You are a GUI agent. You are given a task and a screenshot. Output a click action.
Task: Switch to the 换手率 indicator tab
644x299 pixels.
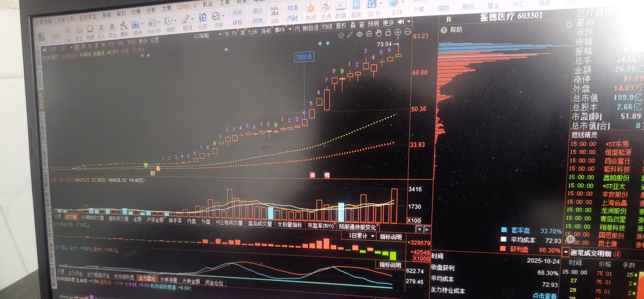point(175,221)
